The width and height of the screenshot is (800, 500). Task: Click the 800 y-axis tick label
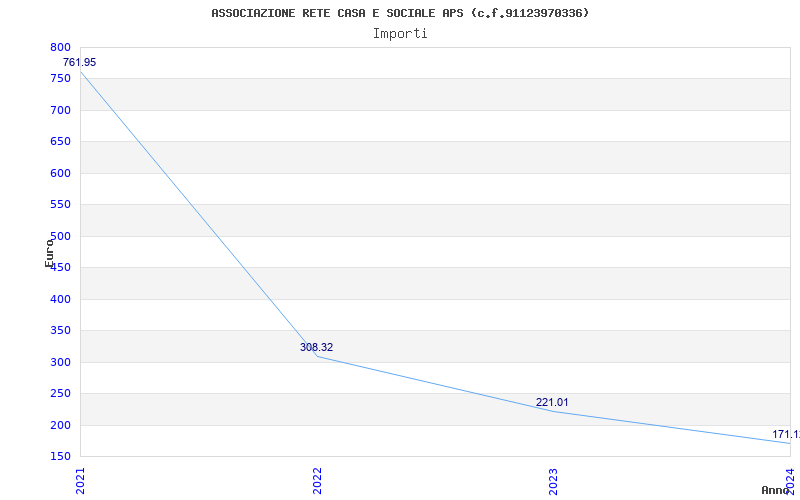coord(60,47)
